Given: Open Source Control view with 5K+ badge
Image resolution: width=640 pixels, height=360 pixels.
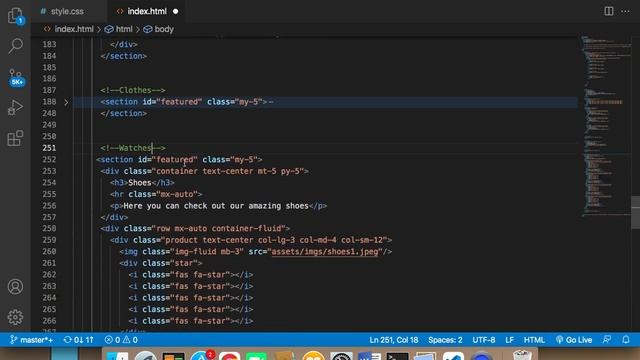Looking at the screenshot, I should pos(16,78).
